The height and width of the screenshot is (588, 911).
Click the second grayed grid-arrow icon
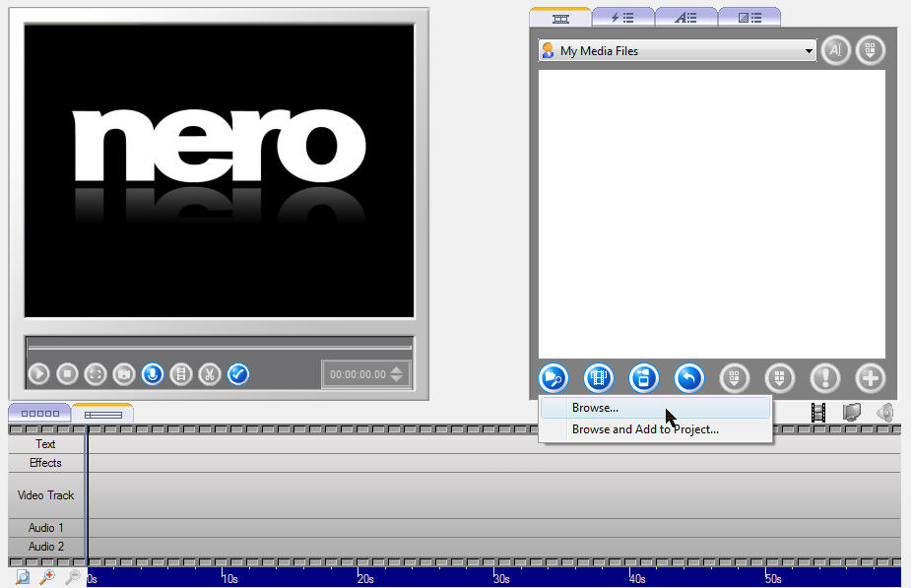click(x=780, y=378)
